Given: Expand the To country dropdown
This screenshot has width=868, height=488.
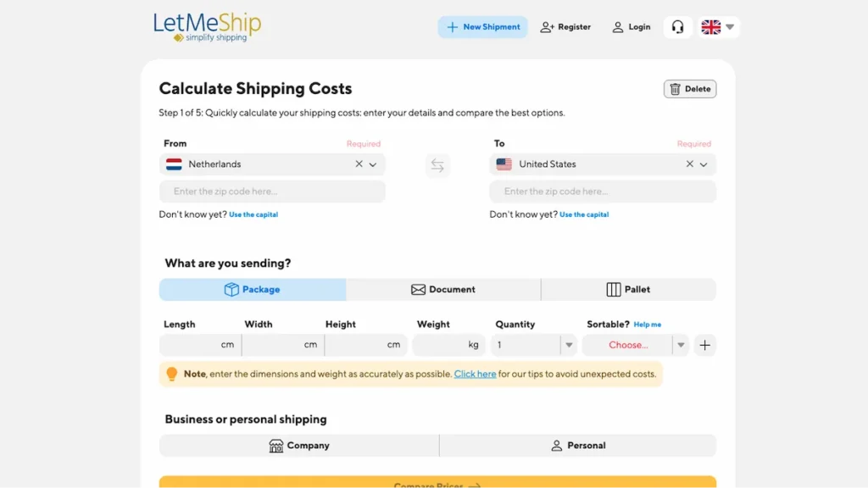Looking at the screenshot, I should 704,164.
